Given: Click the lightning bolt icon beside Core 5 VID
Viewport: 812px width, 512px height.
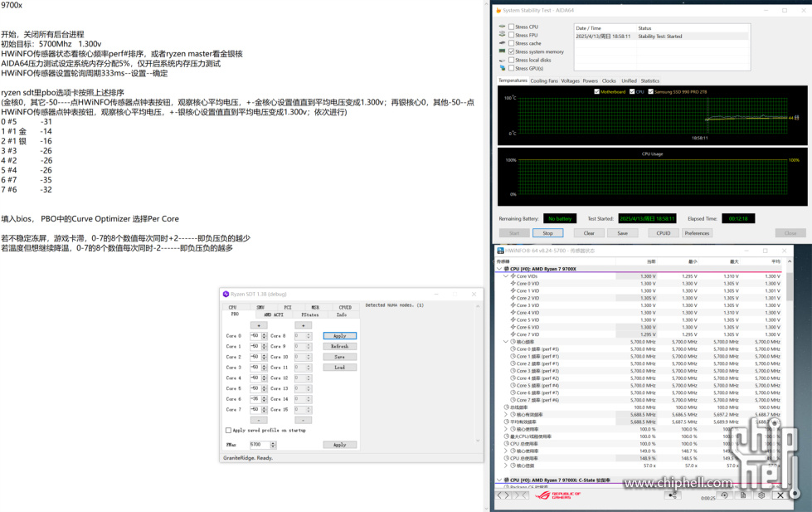Looking at the screenshot, I should tap(513, 319).
